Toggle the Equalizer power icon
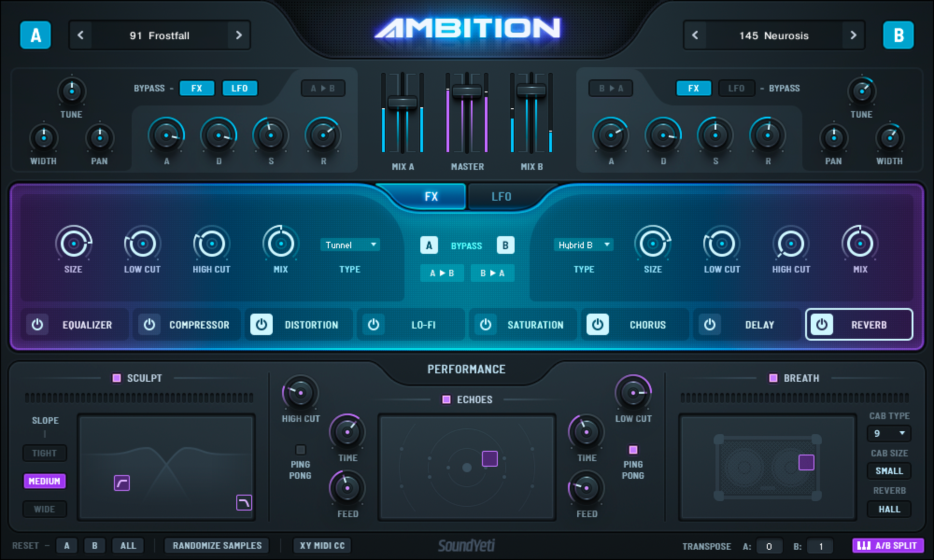The height and width of the screenshot is (560, 934). point(37,325)
